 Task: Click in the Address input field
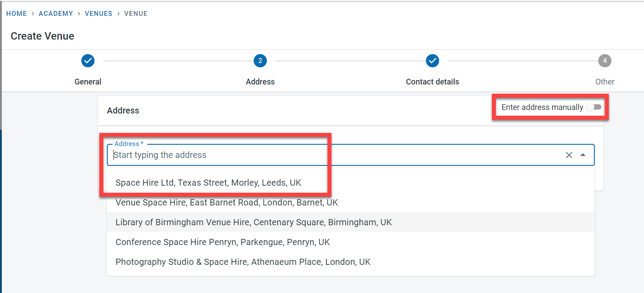click(x=334, y=155)
